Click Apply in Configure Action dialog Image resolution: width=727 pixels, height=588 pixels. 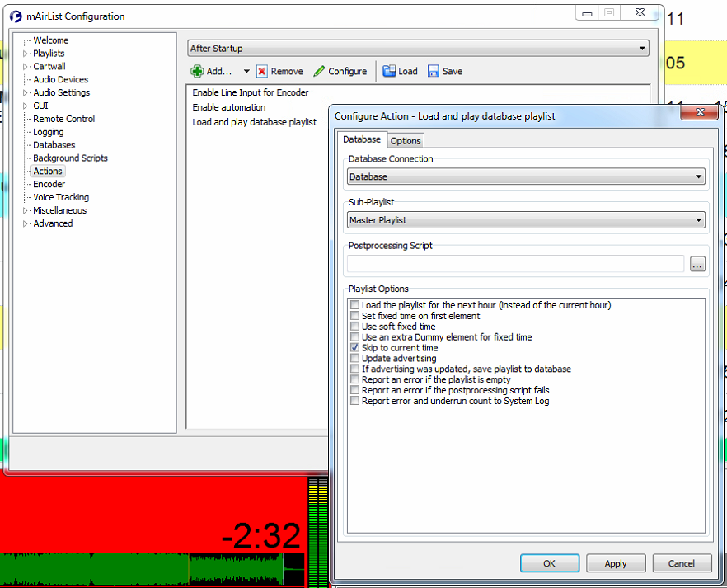tap(616, 563)
